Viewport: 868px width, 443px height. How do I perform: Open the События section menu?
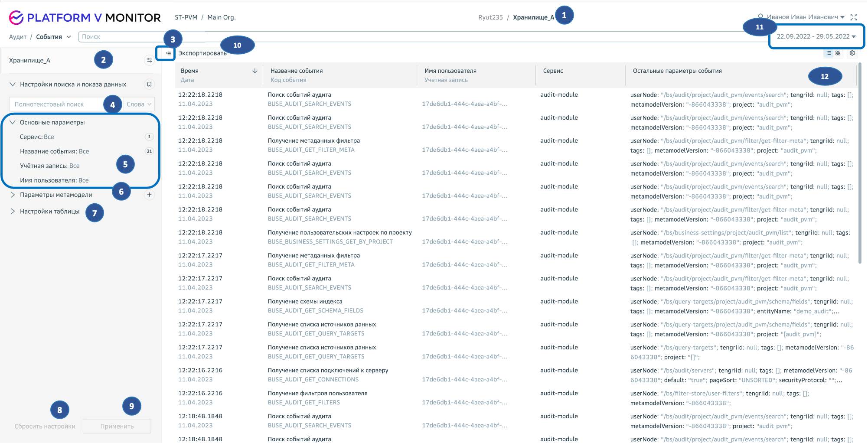pos(53,37)
